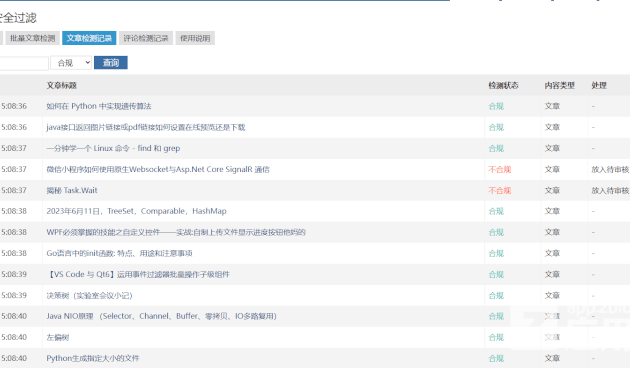Viewport: 630px width, 368px height.
Task: Click the 5:08:36 timestamp of the Python遗传算法 row
Action: point(14,106)
